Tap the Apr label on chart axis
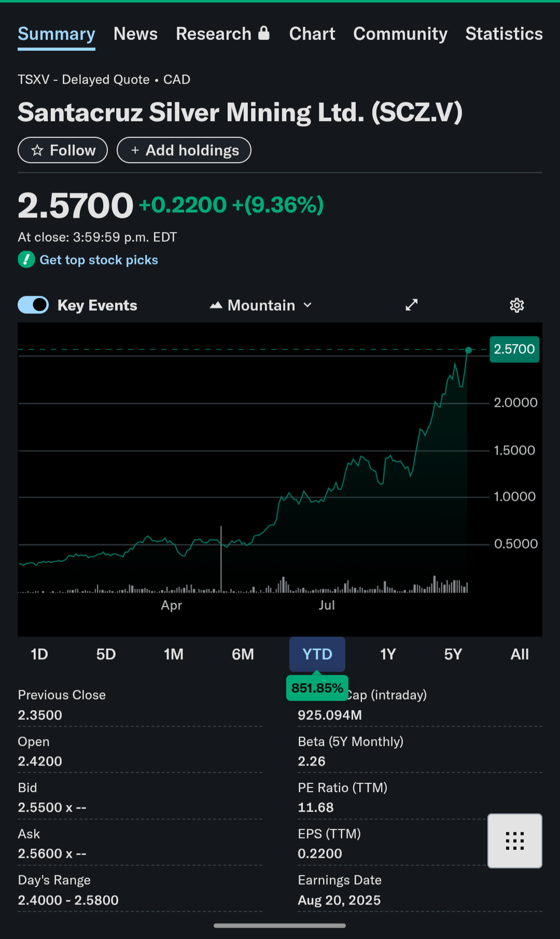Viewport: 560px width, 939px height. pyautogui.click(x=171, y=605)
